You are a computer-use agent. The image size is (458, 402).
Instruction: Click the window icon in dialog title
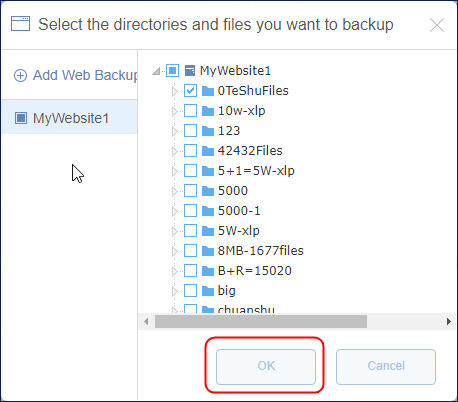pos(20,24)
